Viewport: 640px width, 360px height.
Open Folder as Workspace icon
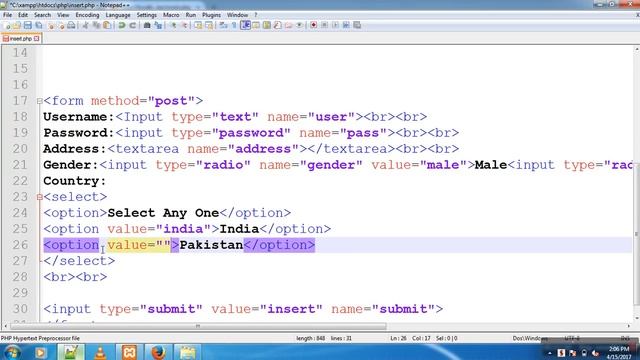(289, 25)
